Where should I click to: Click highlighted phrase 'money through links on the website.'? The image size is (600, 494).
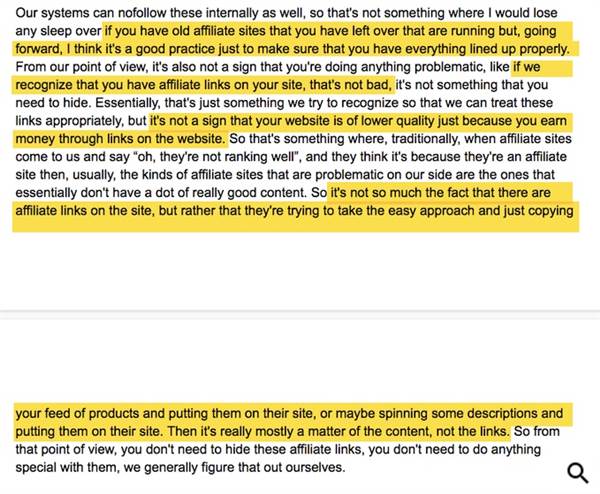[x=121, y=139]
